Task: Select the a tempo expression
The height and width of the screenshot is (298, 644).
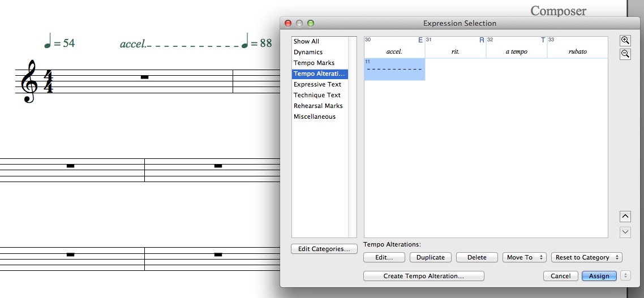Action: click(x=516, y=47)
